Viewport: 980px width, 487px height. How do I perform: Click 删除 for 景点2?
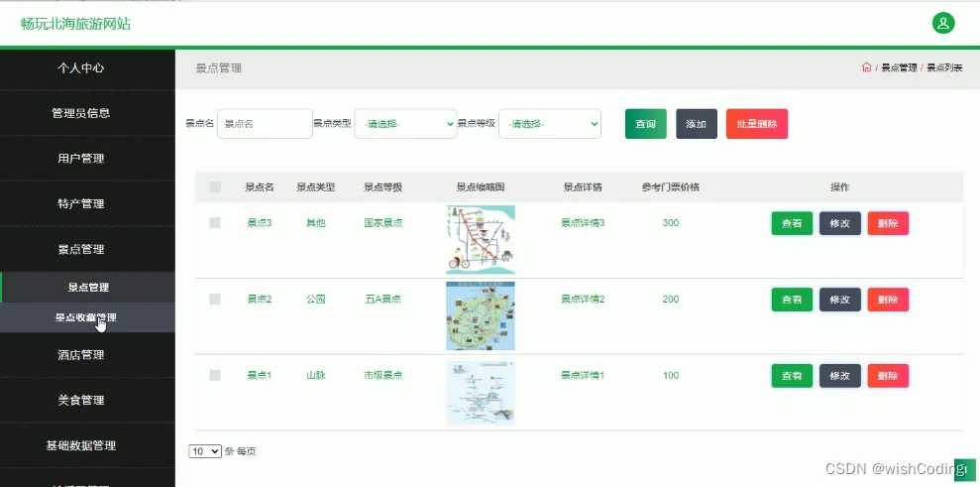click(x=888, y=300)
